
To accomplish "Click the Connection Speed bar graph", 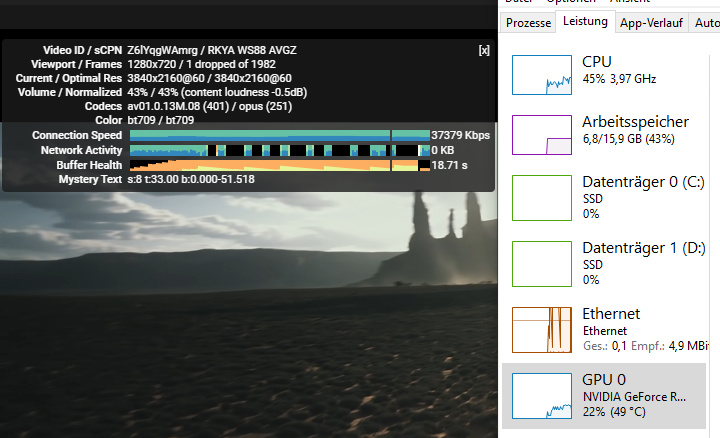I will [280, 135].
